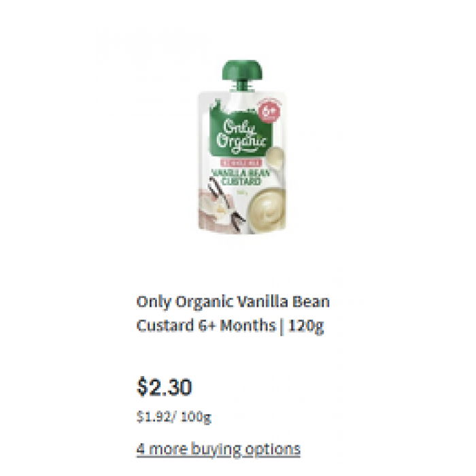Click the pink 6+ badge on the pouch

(269, 112)
